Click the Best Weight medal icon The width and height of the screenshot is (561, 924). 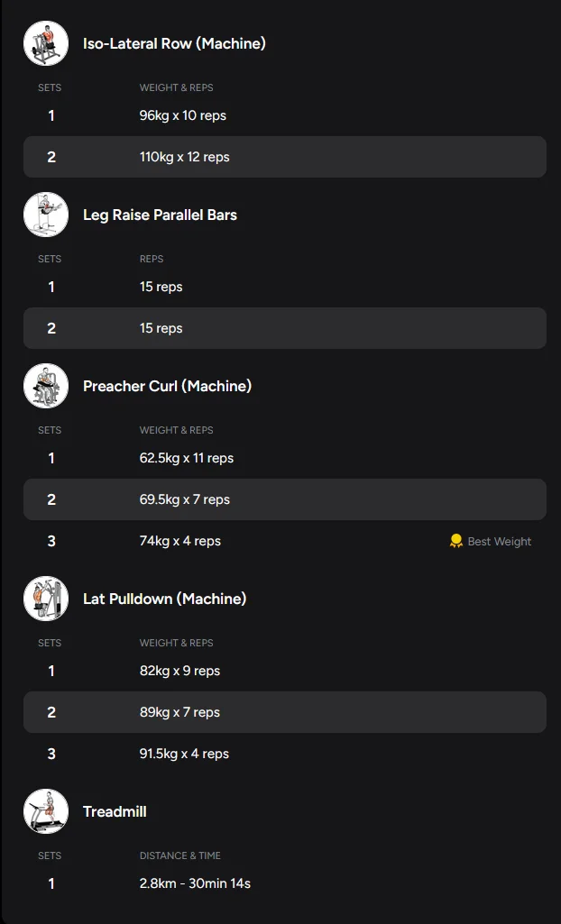[456, 541]
